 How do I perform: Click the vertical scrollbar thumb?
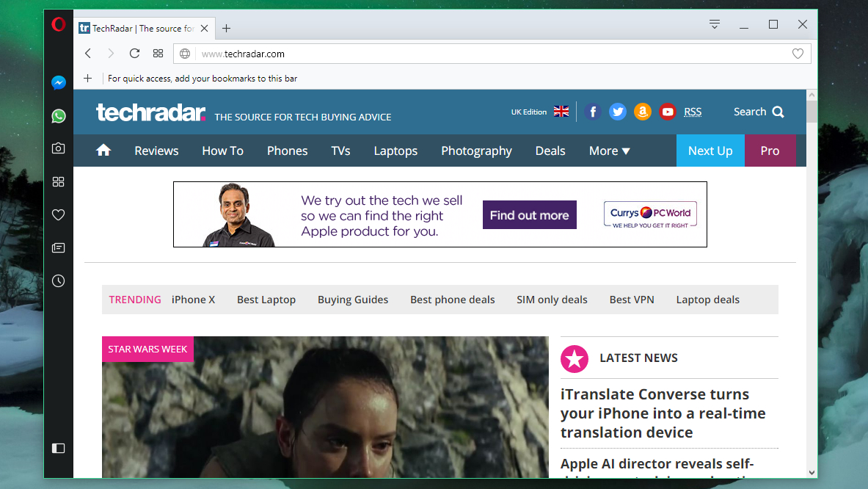point(812,111)
